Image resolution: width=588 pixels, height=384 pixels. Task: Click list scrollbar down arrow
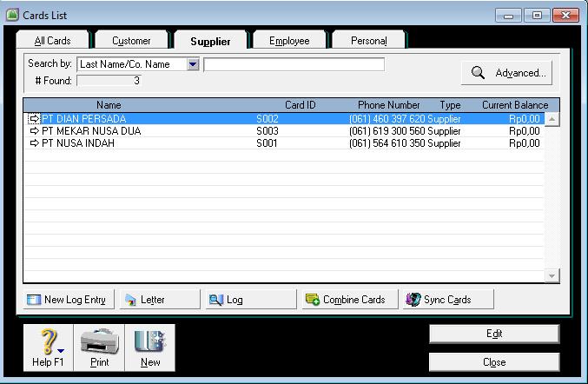pos(552,276)
